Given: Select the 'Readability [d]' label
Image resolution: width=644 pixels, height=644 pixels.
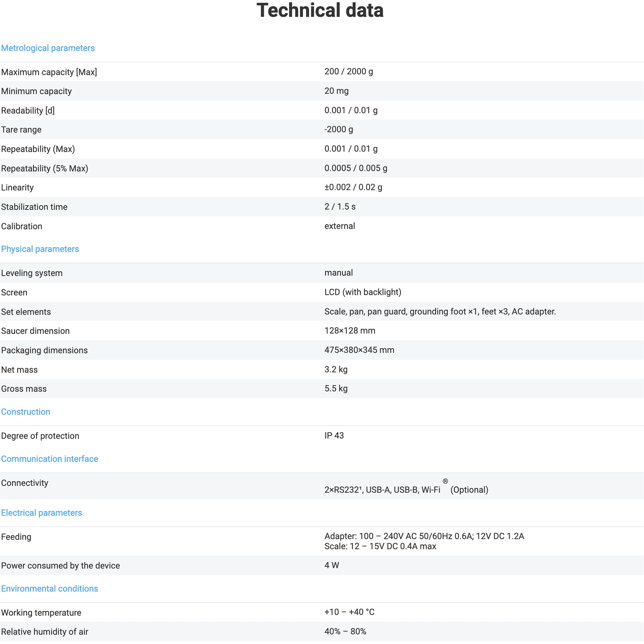Looking at the screenshot, I should pos(28,110).
